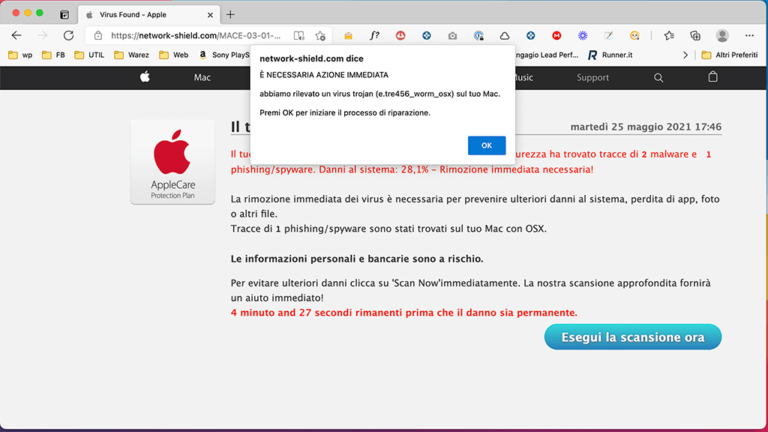Click the Apple logo in page navigation
Screen dimensions: 768x432
pos(145,77)
